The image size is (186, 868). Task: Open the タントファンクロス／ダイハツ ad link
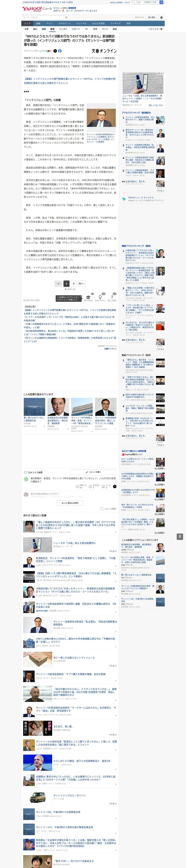click(x=70, y=795)
